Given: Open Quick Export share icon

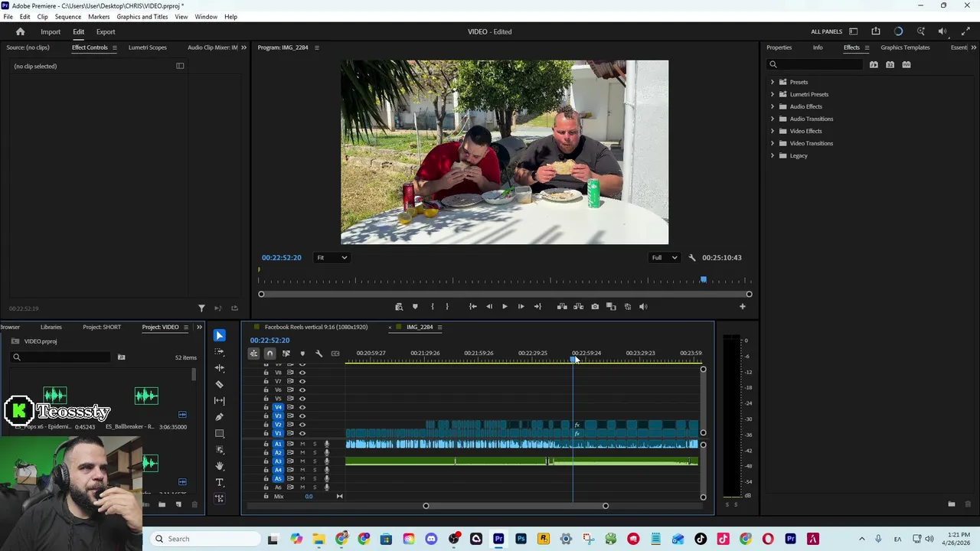Looking at the screenshot, I should [x=876, y=31].
